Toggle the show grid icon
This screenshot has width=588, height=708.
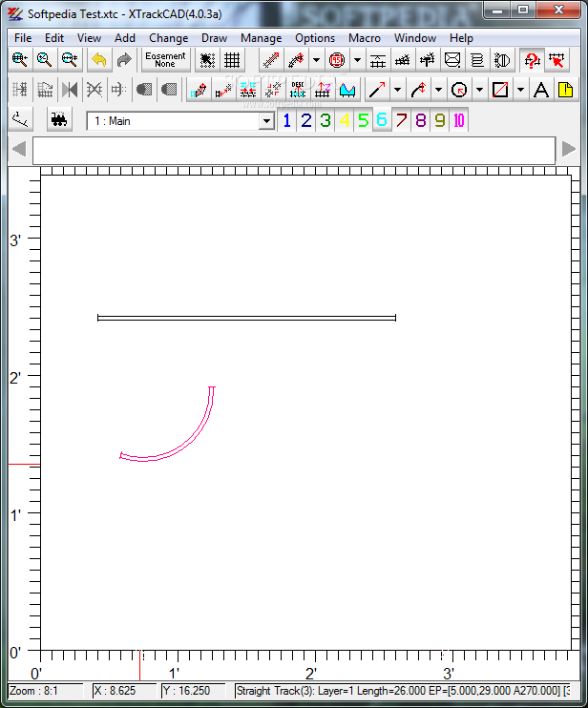click(232, 59)
